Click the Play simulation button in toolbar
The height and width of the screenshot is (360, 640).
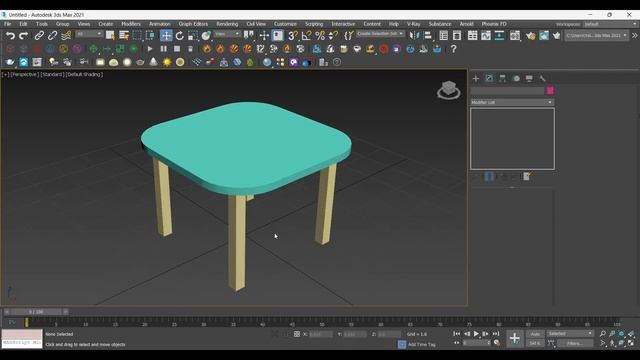click(150, 49)
